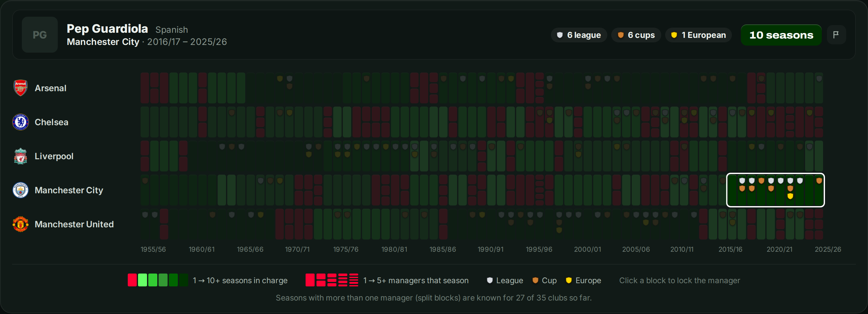This screenshot has height=314, width=868.
Task: Click the 'Spanish' nationality text
Action: tap(171, 30)
